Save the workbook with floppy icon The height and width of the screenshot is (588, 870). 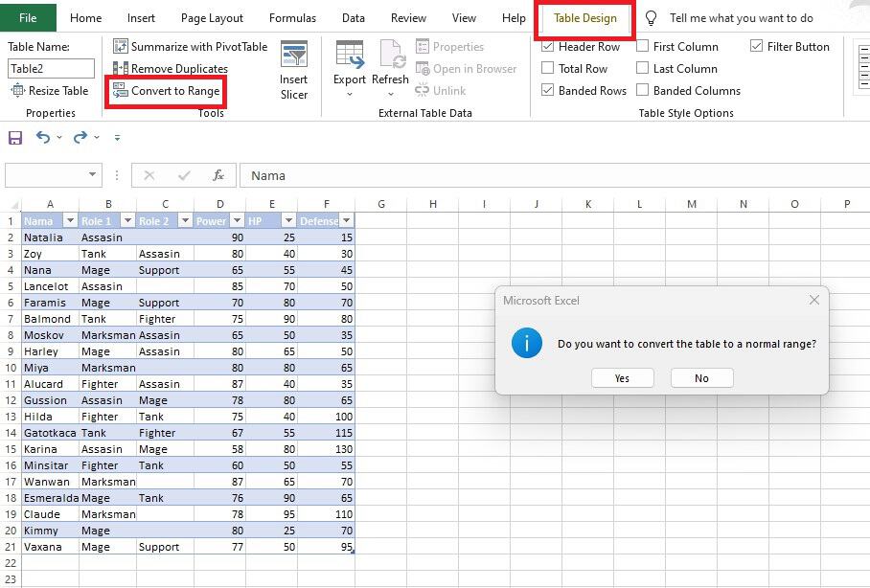(15, 138)
